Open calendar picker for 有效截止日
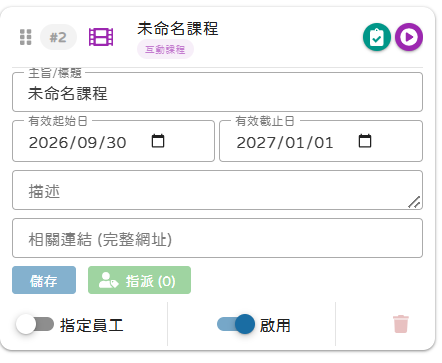The width and height of the screenshot is (442, 363). pyautogui.click(x=365, y=141)
